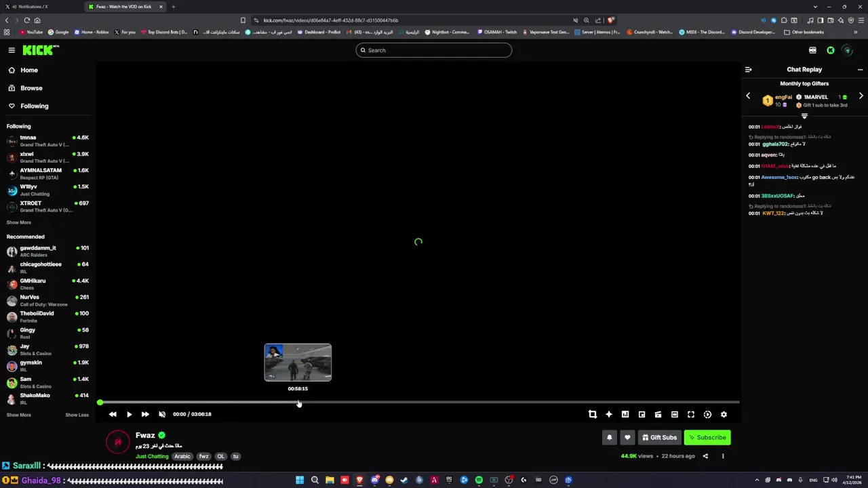Toggle notification bell for Fwaz
Viewport: 868px width, 488px height.
point(609,437)
